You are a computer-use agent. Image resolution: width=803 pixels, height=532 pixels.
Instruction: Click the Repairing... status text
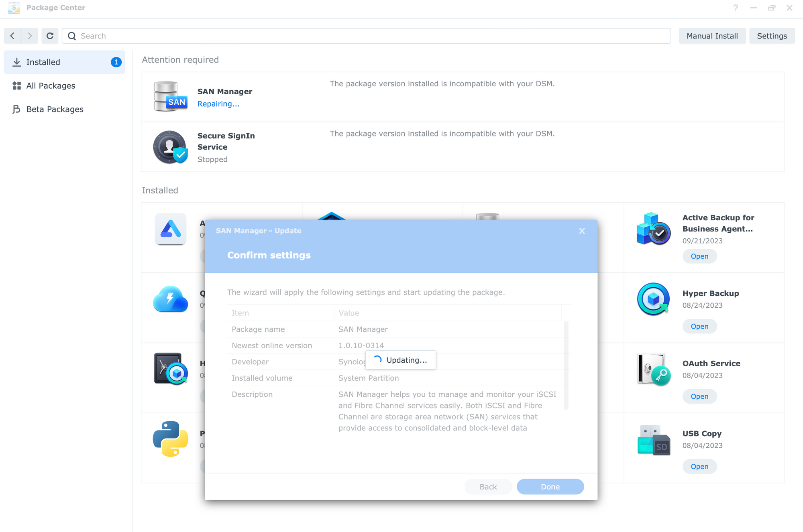point(218,104)
